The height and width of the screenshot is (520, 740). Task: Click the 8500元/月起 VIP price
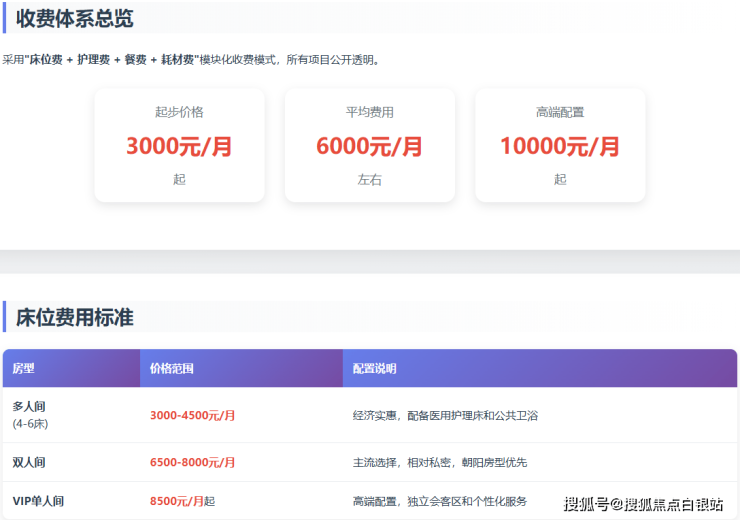pos(182,501)
